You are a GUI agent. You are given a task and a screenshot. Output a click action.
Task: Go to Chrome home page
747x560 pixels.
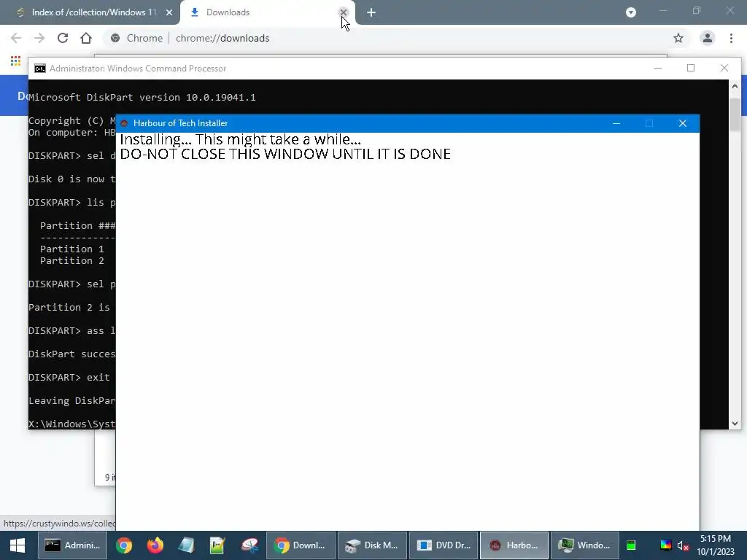[86, 38]
